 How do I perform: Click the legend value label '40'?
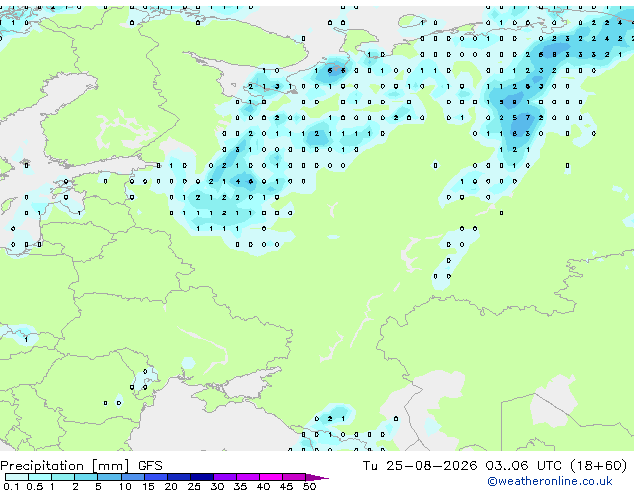[x=263, y=486]
